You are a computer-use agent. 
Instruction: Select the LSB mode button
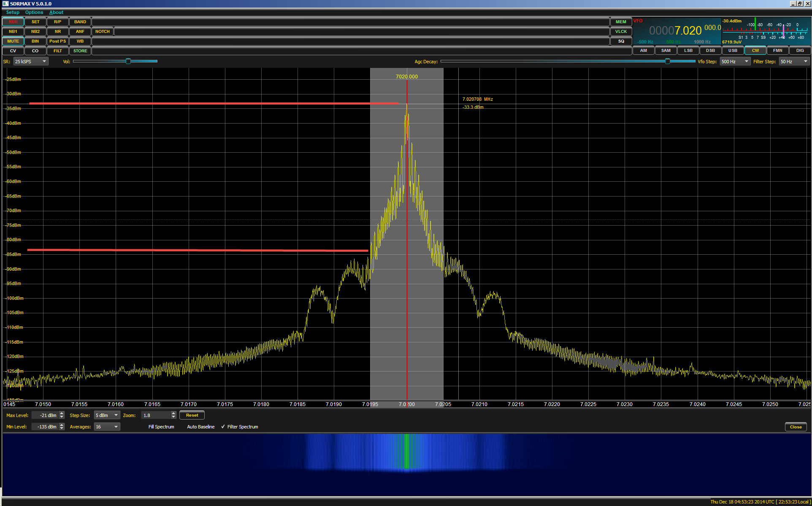(x=688, y=51)
